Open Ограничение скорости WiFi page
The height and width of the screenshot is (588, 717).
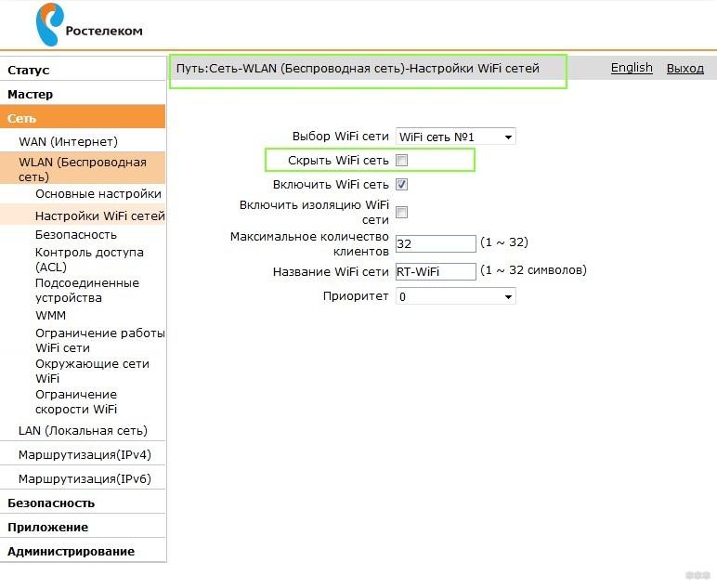[76, 401]
